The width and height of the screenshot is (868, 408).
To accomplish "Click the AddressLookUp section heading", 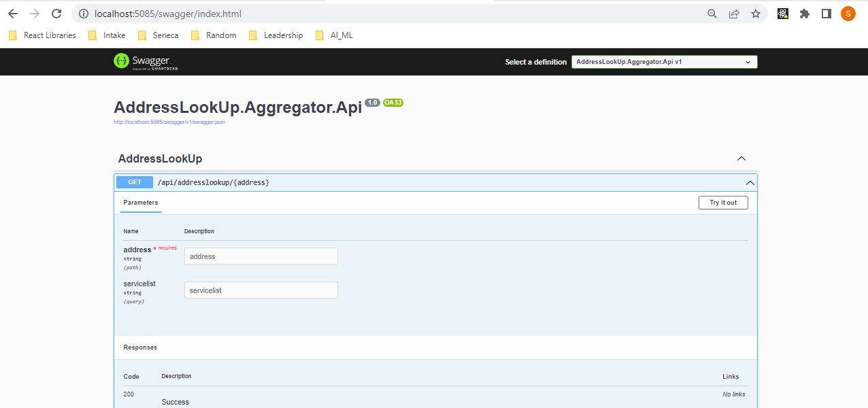I will [x=160, y=158].
